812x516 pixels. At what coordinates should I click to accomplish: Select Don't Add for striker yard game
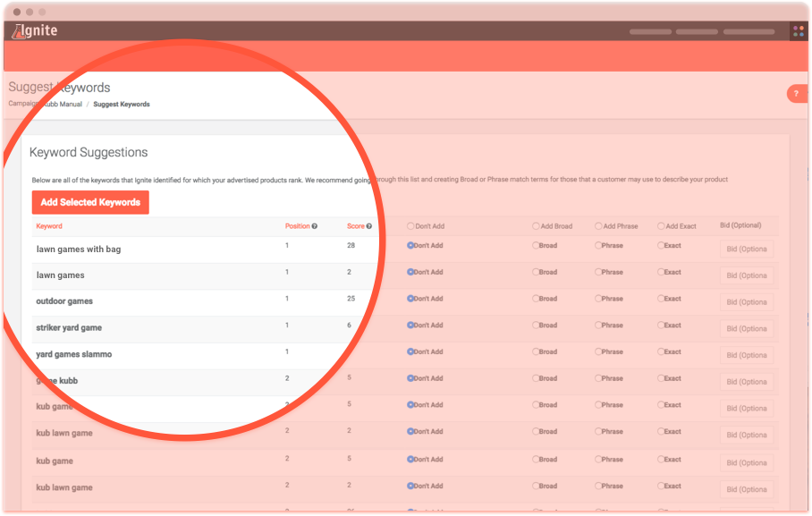(410, 326)
